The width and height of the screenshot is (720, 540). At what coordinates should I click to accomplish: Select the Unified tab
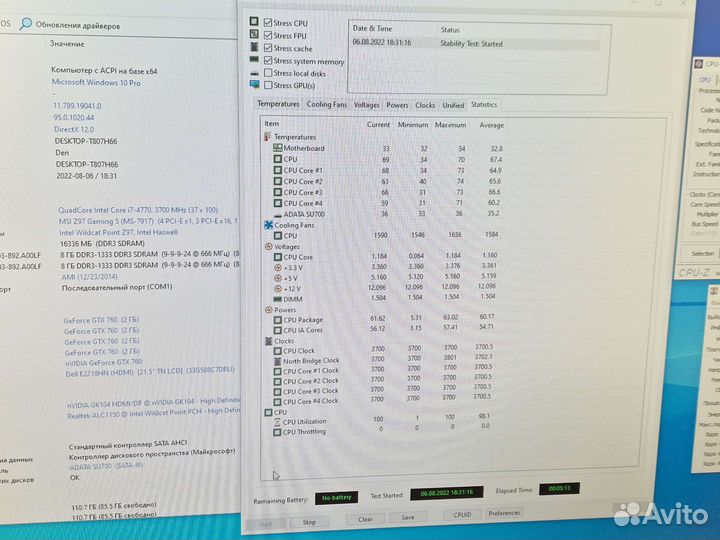(x=453, y=105)
